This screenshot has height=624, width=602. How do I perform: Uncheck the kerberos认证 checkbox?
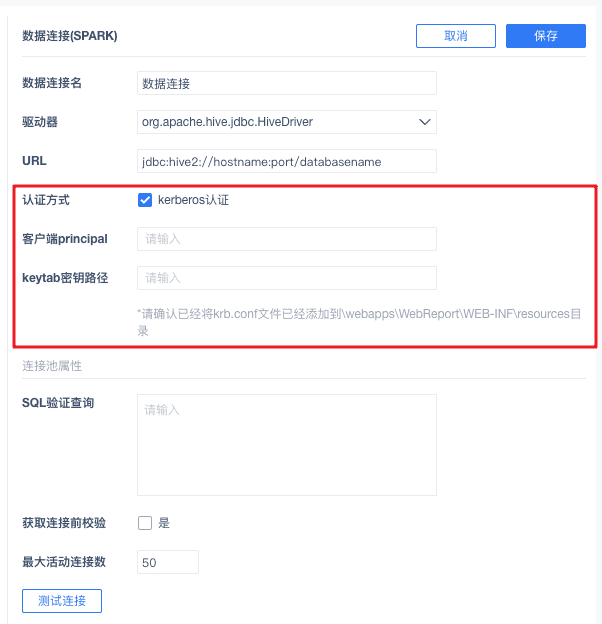[145, 200]
